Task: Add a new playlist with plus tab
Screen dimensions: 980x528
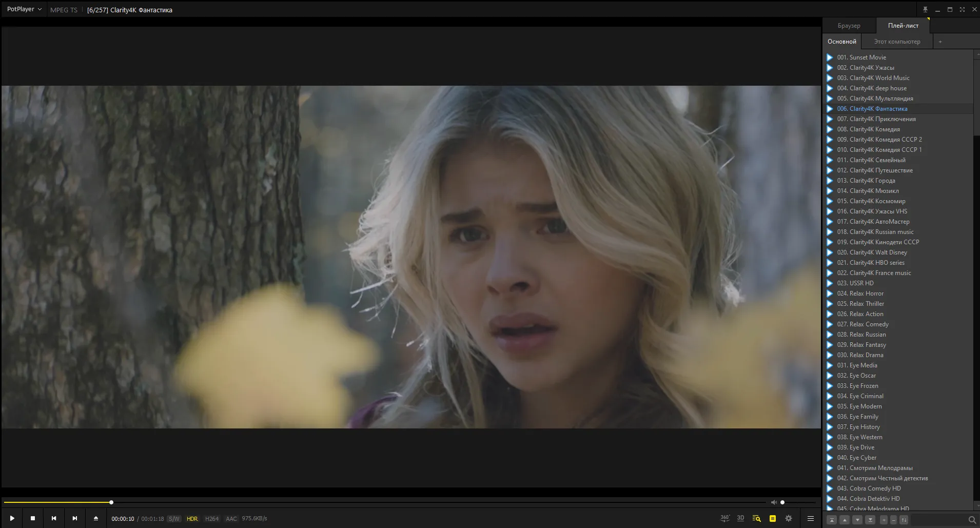Action: pos(940,42)
